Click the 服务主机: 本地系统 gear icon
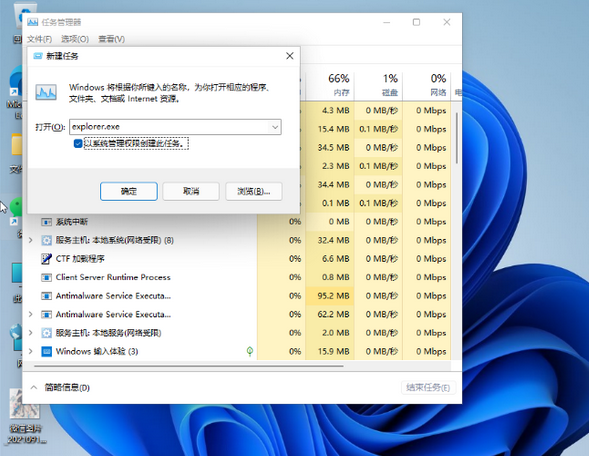 [46, 240]
